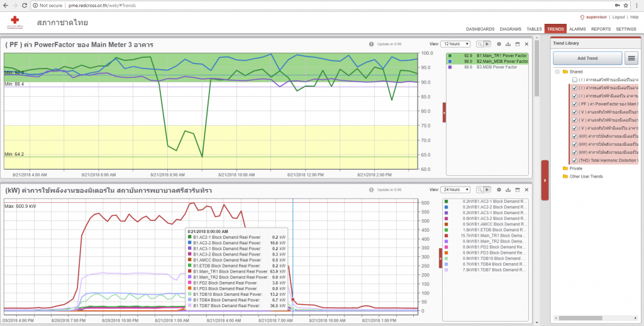This screenshot has width=644, height=326.
Task: Uncheck the PF PowerFactor trend checkbox
Action: [574, 104]
